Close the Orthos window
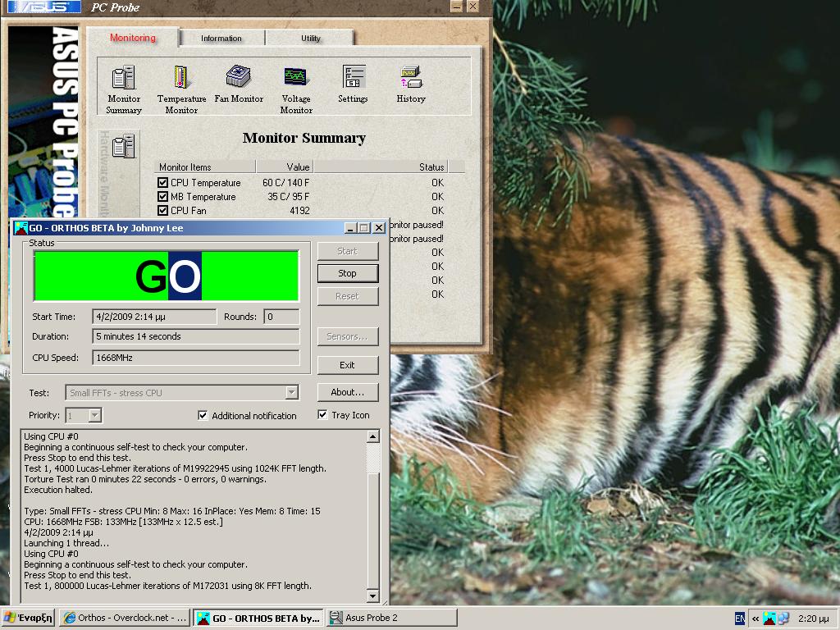 (379, 228)
